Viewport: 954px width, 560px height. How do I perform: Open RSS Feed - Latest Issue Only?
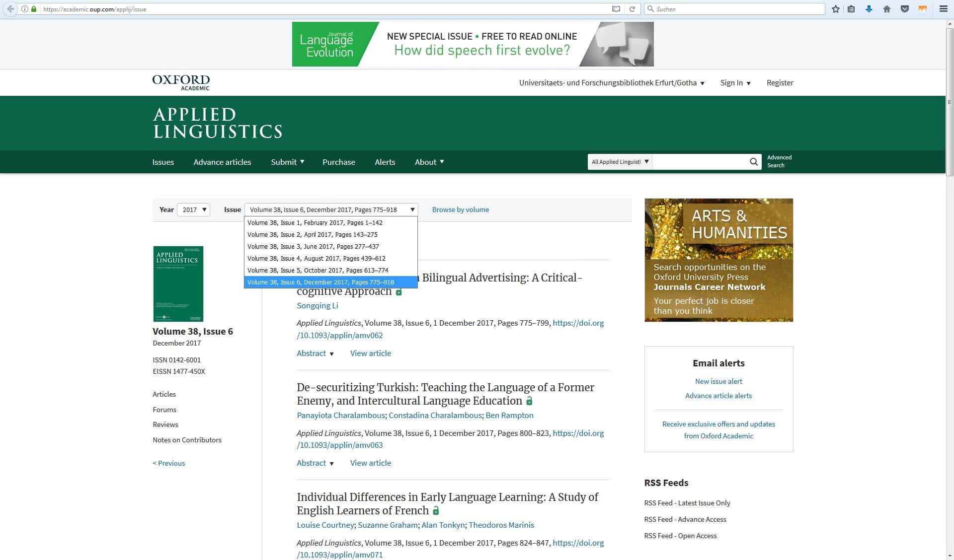tap(687, 503)
